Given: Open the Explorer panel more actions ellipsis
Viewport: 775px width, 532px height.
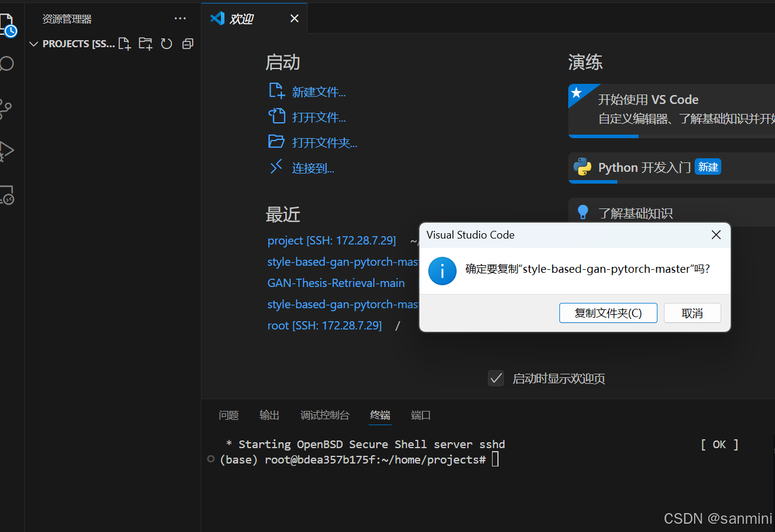Looking at the screenshot, I should [x=180, y=19].
